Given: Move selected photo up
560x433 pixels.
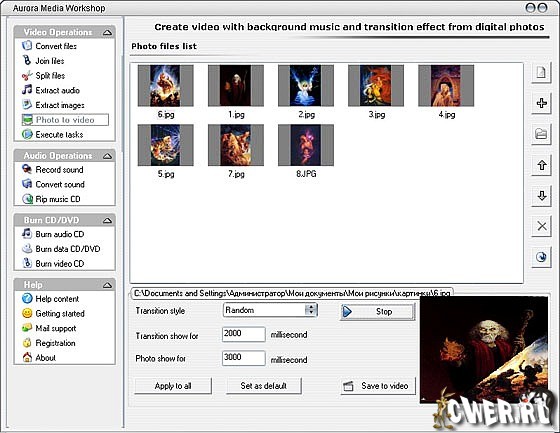Looking at the screenshot, I should (541, 165).
